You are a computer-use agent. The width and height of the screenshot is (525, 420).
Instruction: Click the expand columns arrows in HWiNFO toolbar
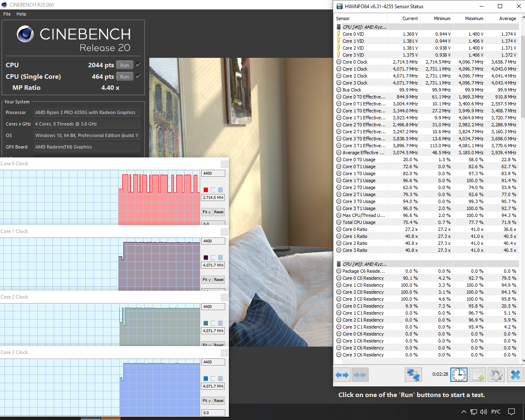[342, 374]
